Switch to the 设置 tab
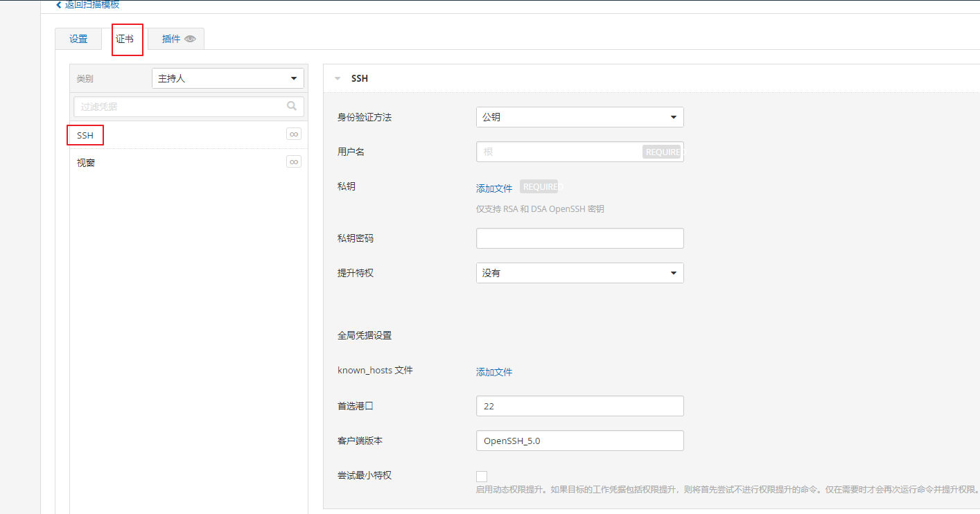The image size is (980, 514). [78, 39]
